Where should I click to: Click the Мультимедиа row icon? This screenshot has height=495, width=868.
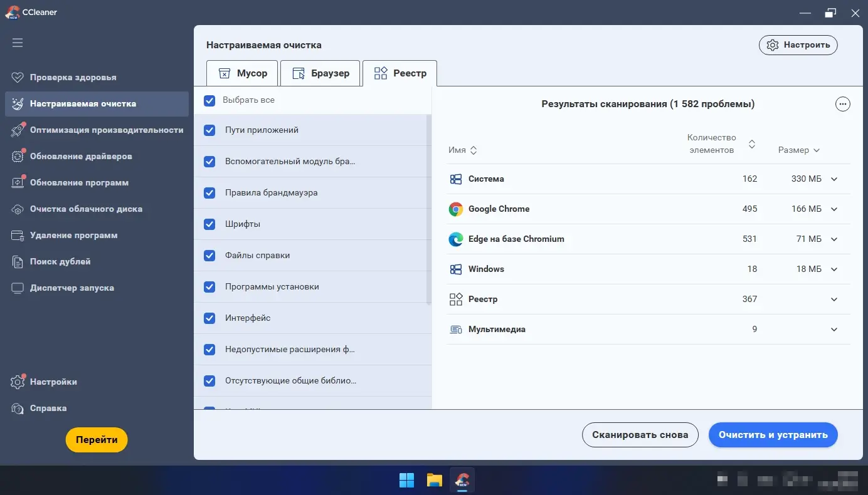click(456, 330)
